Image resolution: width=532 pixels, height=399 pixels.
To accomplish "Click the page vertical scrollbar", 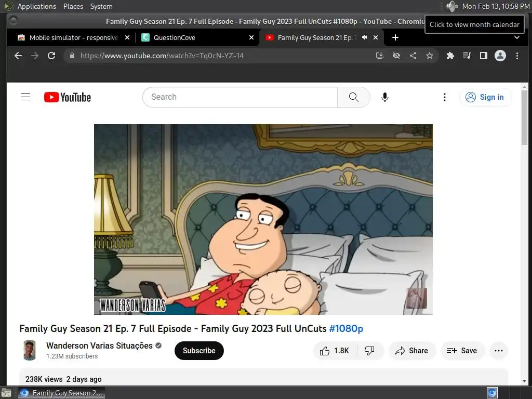I will [524, 117].
